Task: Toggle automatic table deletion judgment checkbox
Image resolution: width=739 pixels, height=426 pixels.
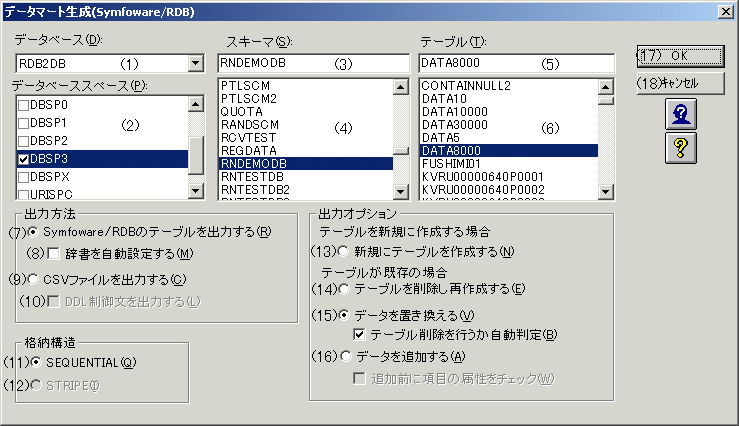Action: pyautogui.click(x=360, y=334)
